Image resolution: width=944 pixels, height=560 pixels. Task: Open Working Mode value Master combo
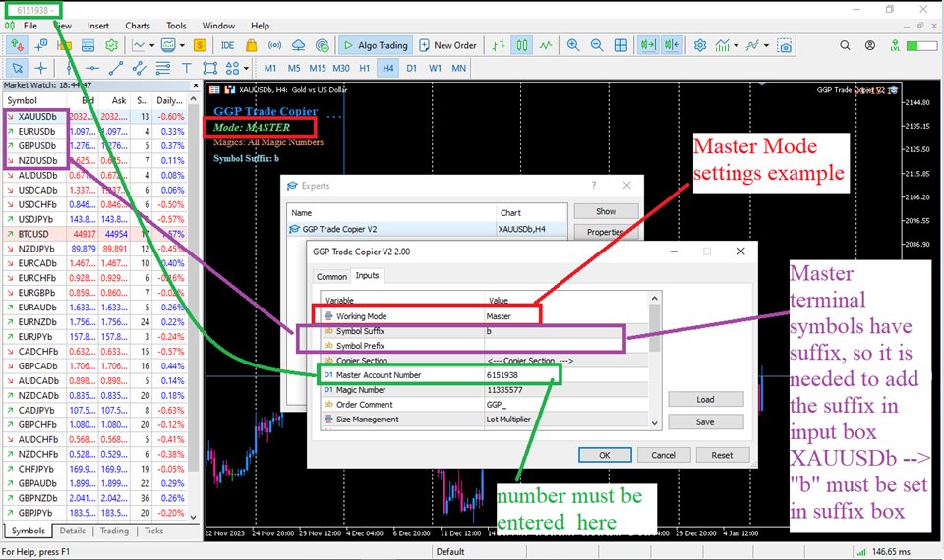pyautogui.click(x=566, y=315)
